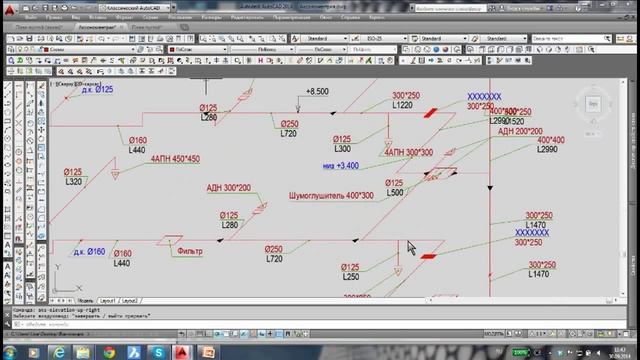Open the Файл menu

click(x=31, y=18)
